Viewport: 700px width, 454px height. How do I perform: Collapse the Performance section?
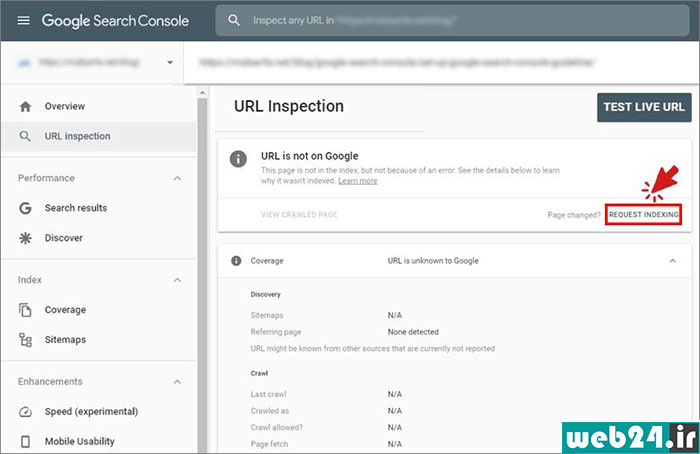coord(177,179)
